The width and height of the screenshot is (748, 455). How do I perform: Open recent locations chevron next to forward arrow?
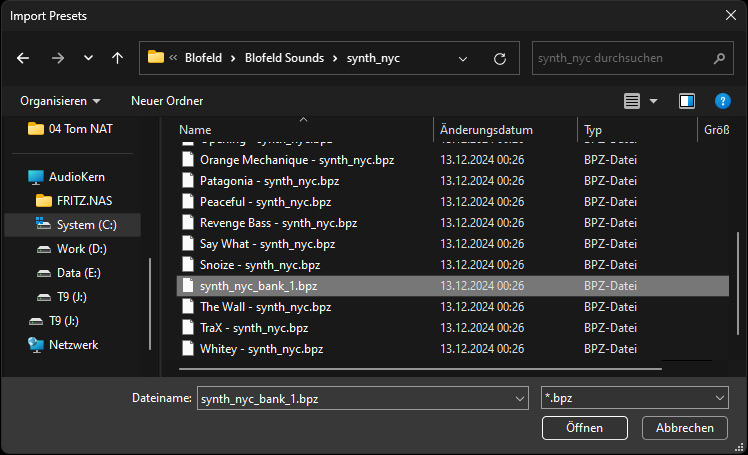pyautogui.click(x=88, y=58)
